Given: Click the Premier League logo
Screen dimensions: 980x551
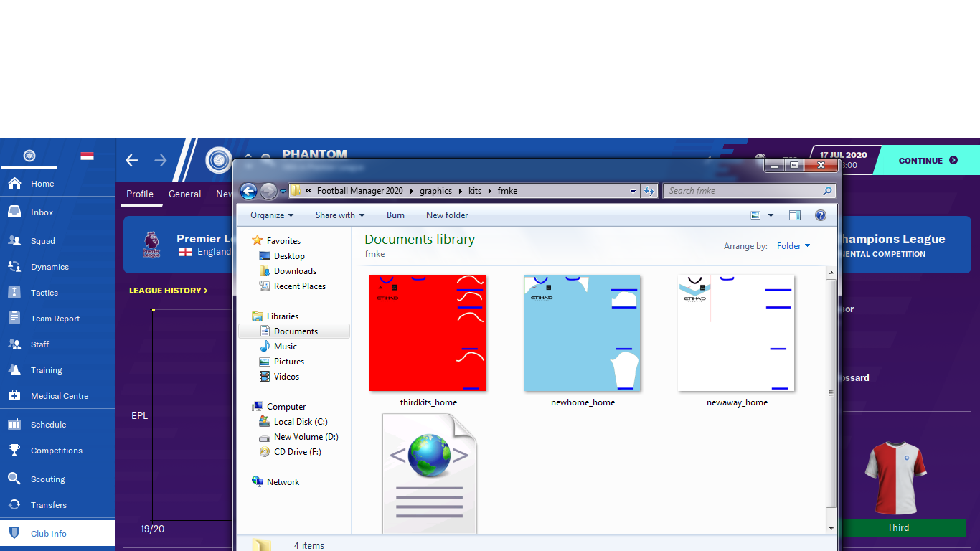Looking at the screenshot, I should 151,245.
